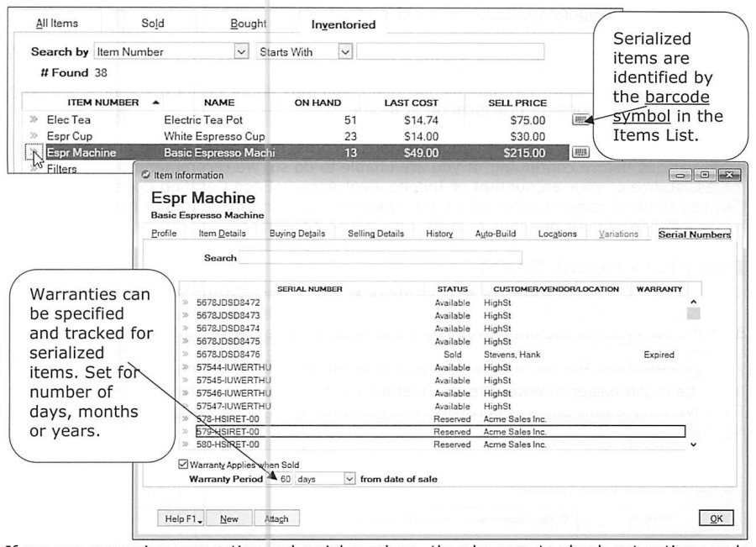Open the Selling Details tab
Image resolution: width=756 pixels, height=547 pixels.
pos(375,234)
